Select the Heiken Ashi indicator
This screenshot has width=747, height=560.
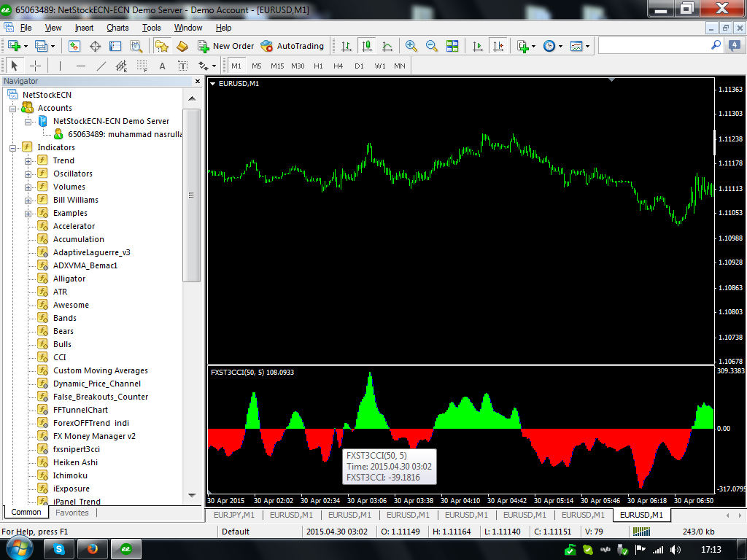point(75,462)
